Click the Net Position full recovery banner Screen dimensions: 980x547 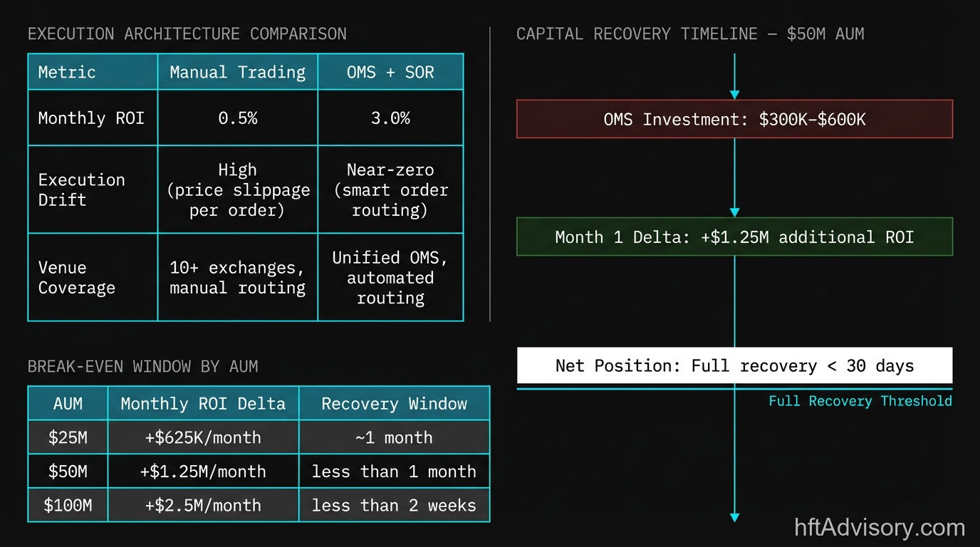[x=734, y=365]
